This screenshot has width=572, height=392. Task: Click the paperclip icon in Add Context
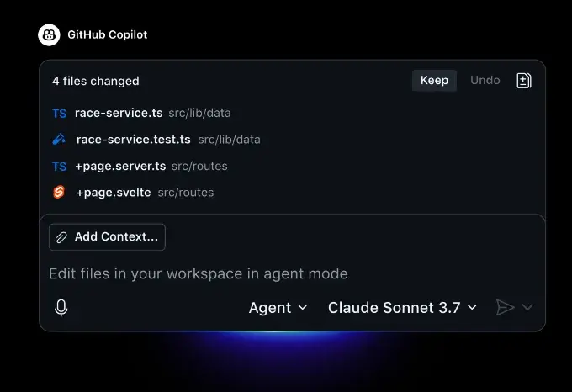click(61, 237)
